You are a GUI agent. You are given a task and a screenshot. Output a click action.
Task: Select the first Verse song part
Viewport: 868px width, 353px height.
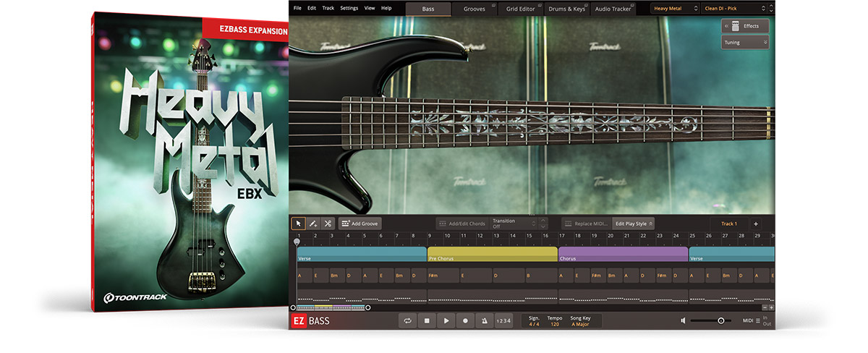[x=361, y=254]
